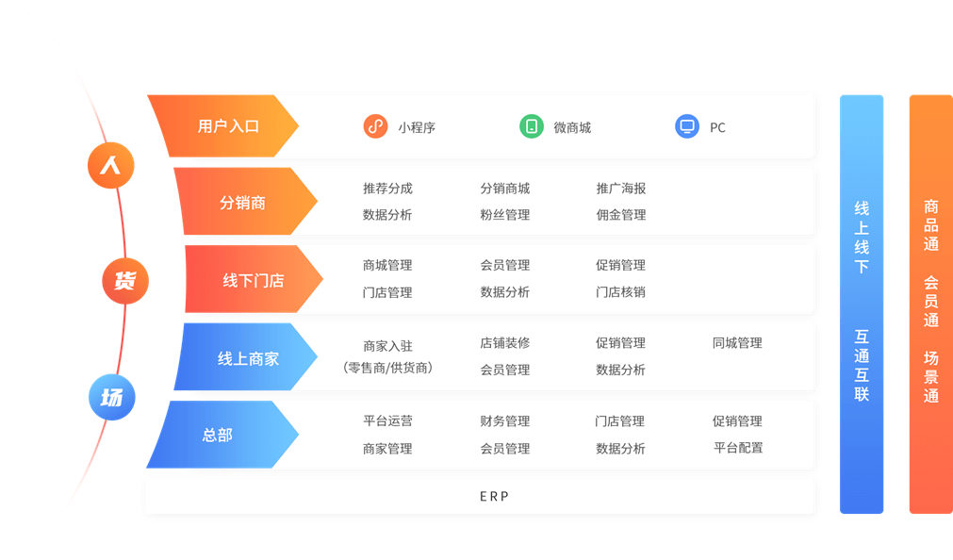Click the 同城管理 item
Image resolution: width=953 pixels, height=560 pixels.
click(x=737, y=343)
